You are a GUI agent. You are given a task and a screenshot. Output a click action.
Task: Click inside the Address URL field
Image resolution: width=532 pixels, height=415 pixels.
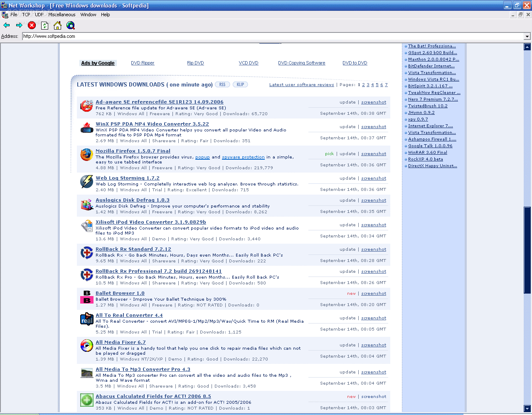pos(273,36)
